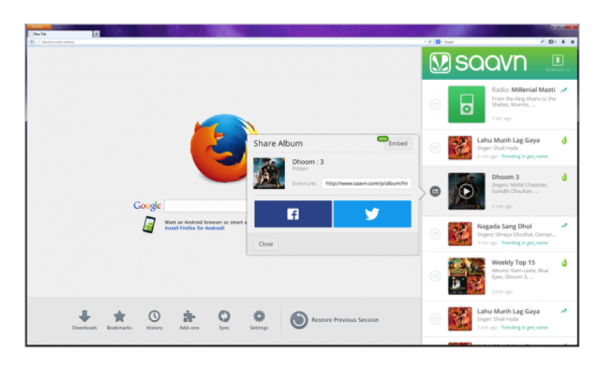Click the Restore Previous Session button
Screen dimensions: 600x374
coord(334,320)
